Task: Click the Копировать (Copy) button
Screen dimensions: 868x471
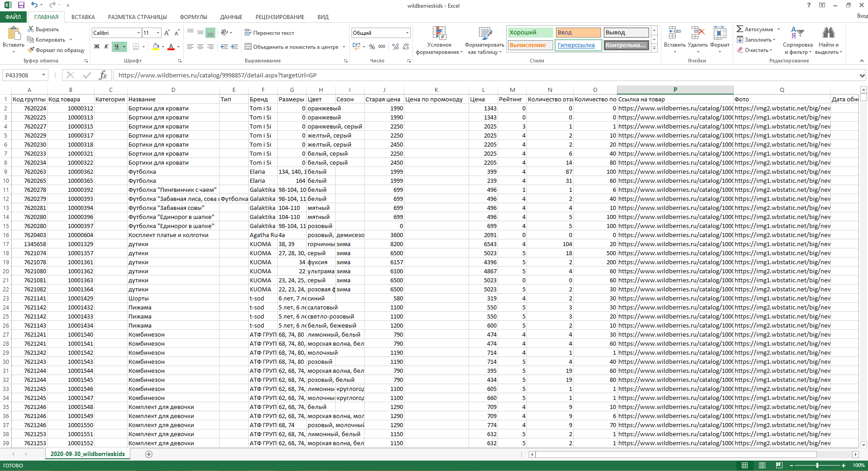Action: click(47, 40)
